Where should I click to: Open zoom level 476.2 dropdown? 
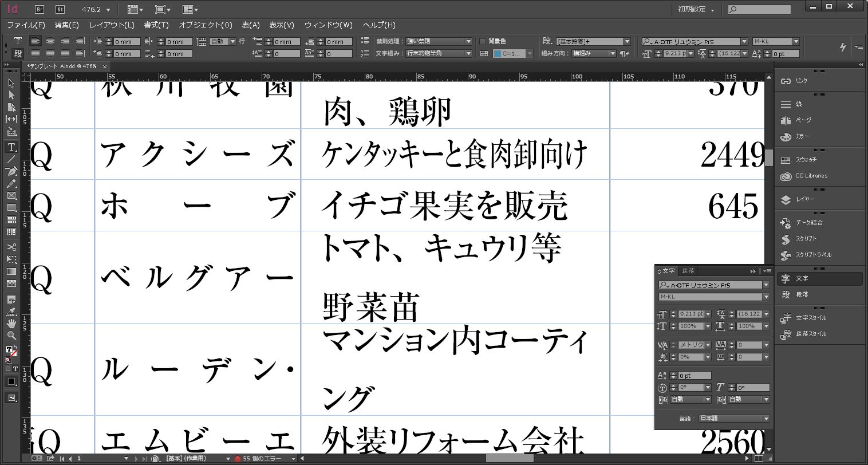point(109,10)
